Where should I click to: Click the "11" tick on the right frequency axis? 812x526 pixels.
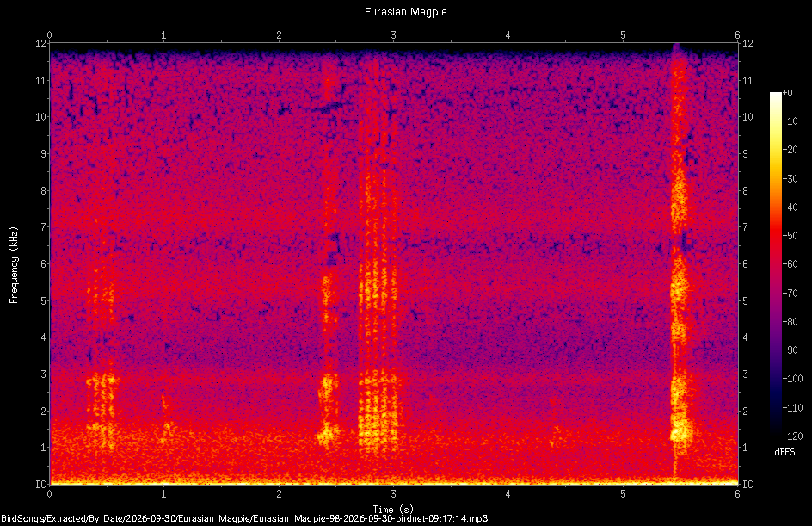point(747,80)
